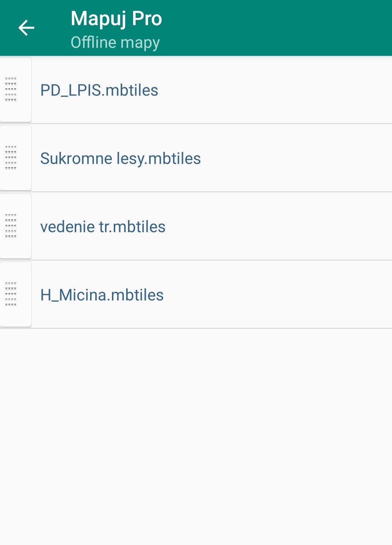Tap the Offline mapy subtitle text
Image resolution: width=392 pixels, height=545 pixels.
(x=115, y=43)
